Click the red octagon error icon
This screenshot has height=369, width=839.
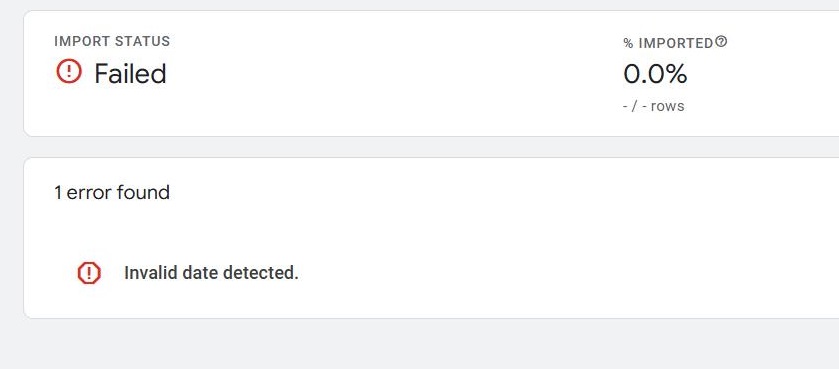tap(89, 273)
